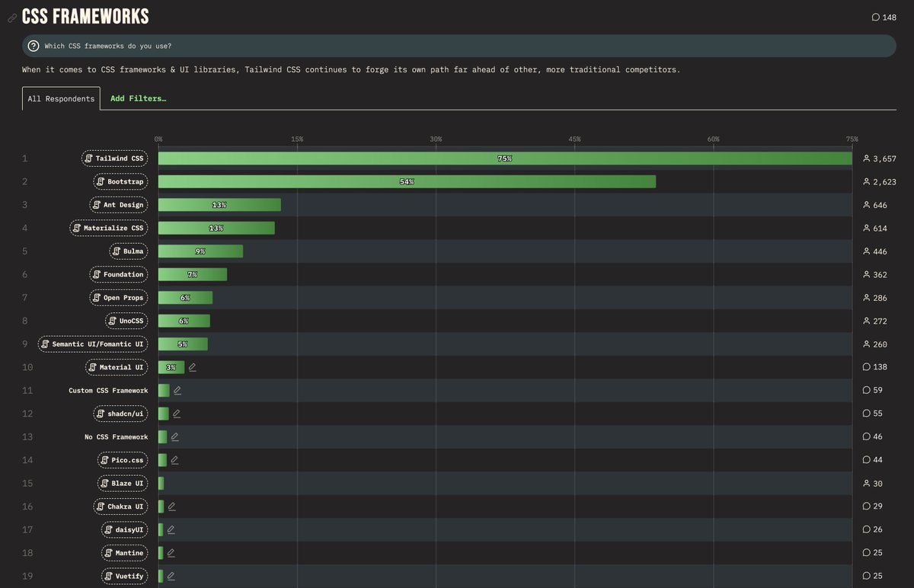Click the respondent count 286 for Open Props

coord(874,298)
